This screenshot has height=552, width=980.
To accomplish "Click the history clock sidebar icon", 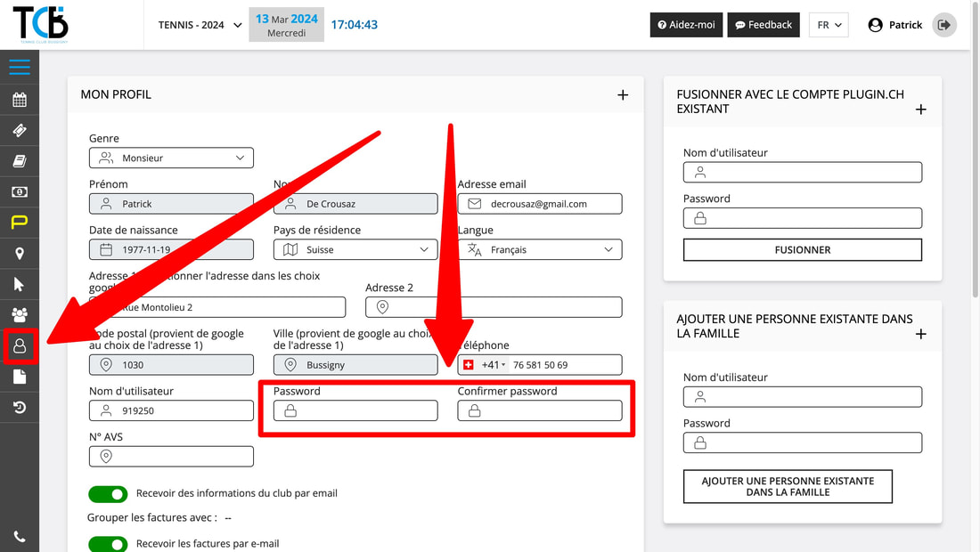I will pos(19,408).
